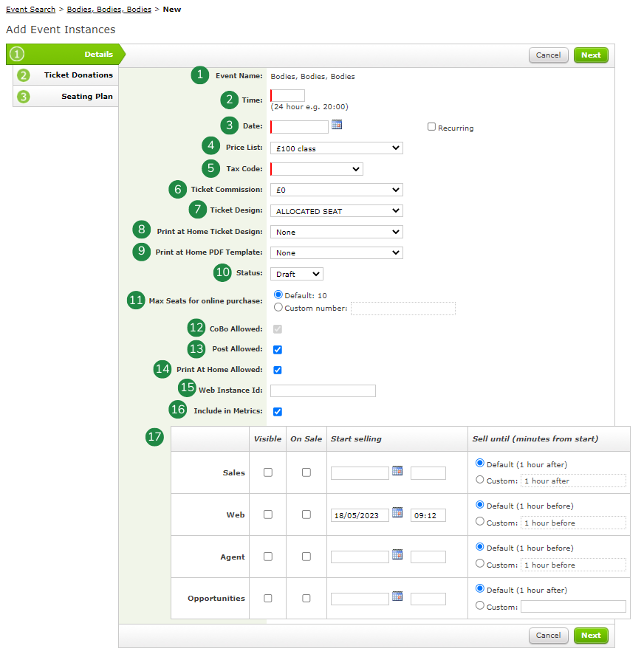644x671 pixels.
Task: Open the calendar picker for the Date field
Action: (x=338, y=125)
